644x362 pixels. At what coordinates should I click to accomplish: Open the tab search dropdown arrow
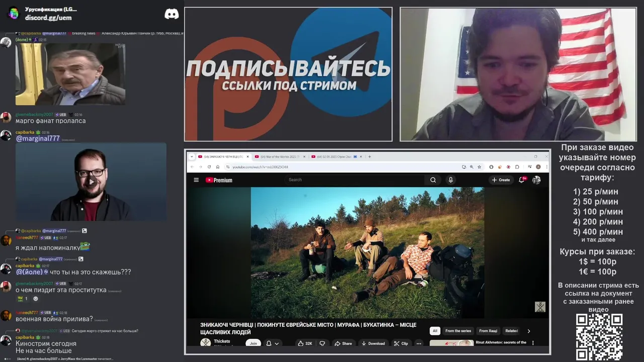coord(192,157)
